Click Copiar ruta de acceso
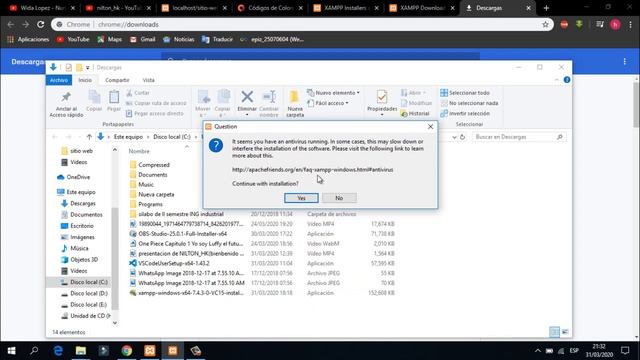640x360 pixels. [156, 103]
